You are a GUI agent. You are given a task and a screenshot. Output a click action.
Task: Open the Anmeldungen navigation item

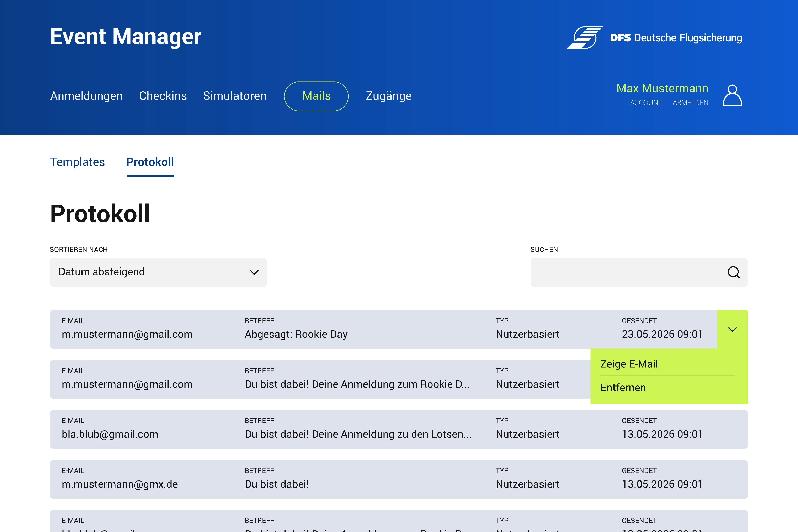tap(86, 96)
